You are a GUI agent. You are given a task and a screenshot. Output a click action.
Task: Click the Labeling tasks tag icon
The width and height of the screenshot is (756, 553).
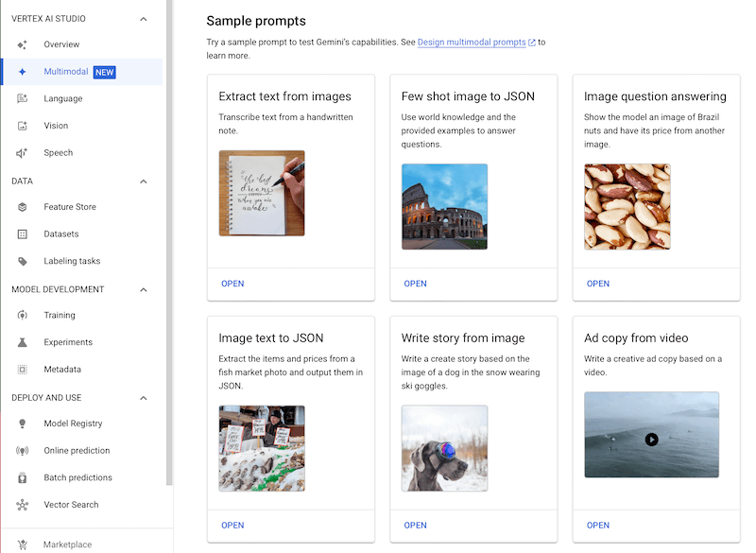pos(23,261)
